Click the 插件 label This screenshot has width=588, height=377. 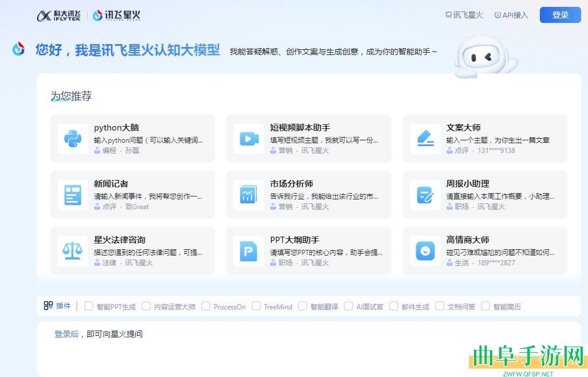coord(63,306)
